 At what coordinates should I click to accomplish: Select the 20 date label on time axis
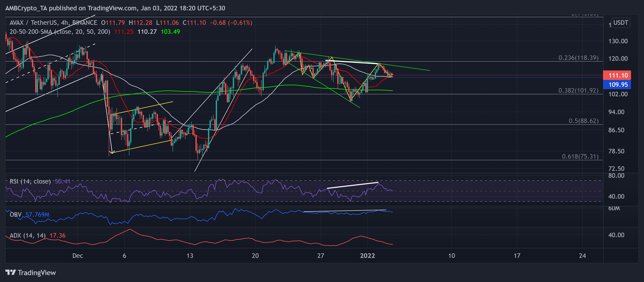[255, 256]
